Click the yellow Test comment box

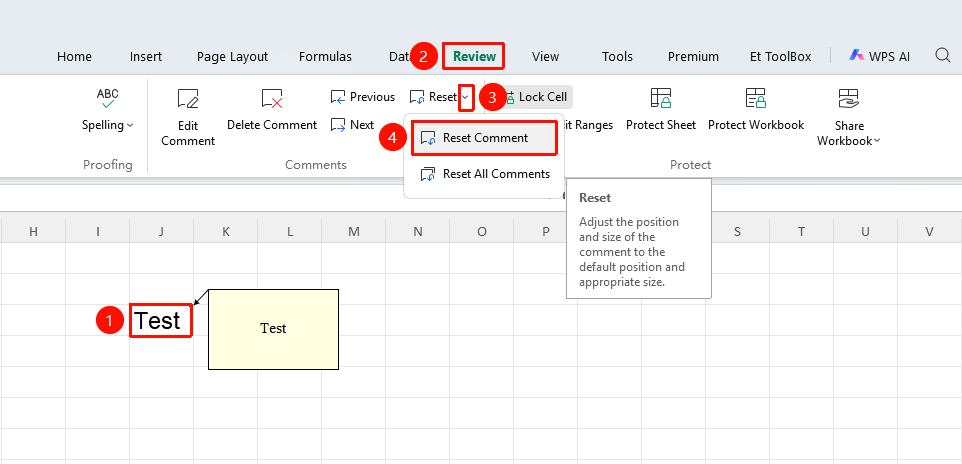pyautogui.click(x=274, y=329)
